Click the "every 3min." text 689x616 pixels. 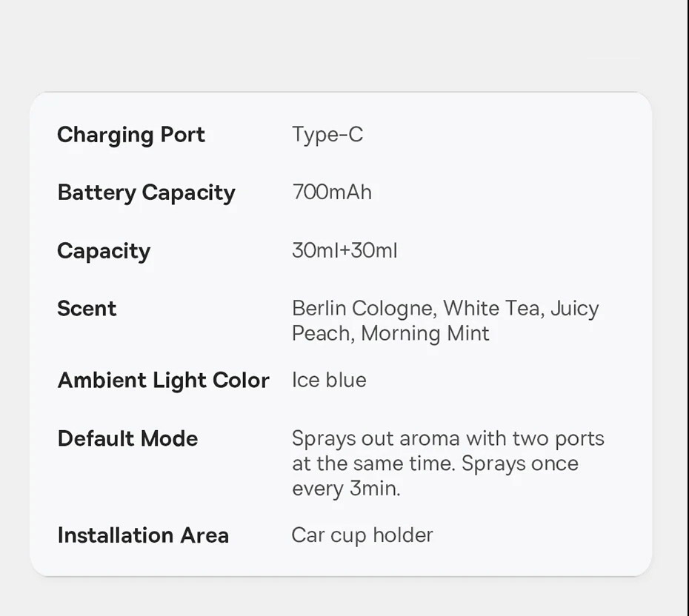click(346, 489)
